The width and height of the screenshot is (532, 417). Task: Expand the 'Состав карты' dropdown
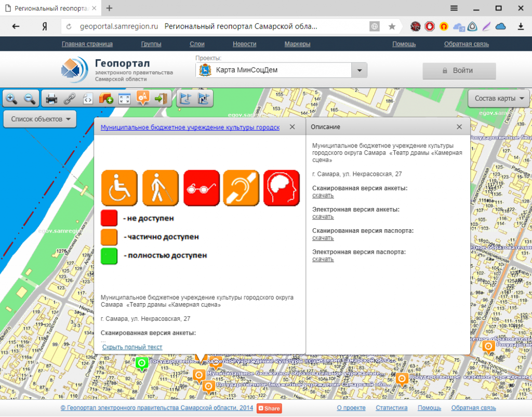point(498,98)
